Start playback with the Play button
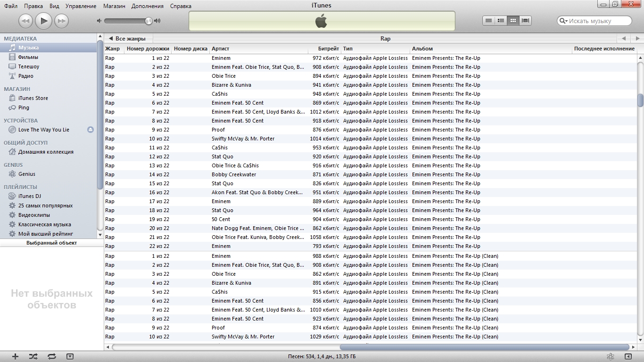This screenshot has height=362, width=644. [x=43, y=21]
